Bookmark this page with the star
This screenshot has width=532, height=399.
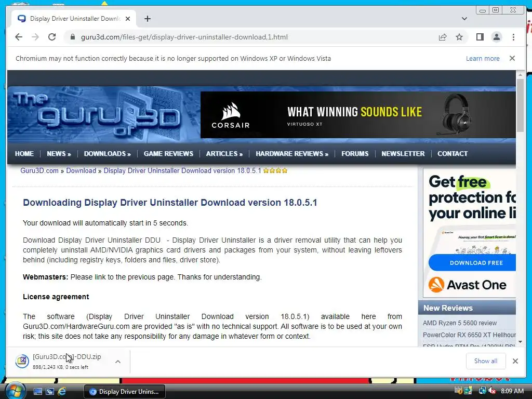coord(459,37)
